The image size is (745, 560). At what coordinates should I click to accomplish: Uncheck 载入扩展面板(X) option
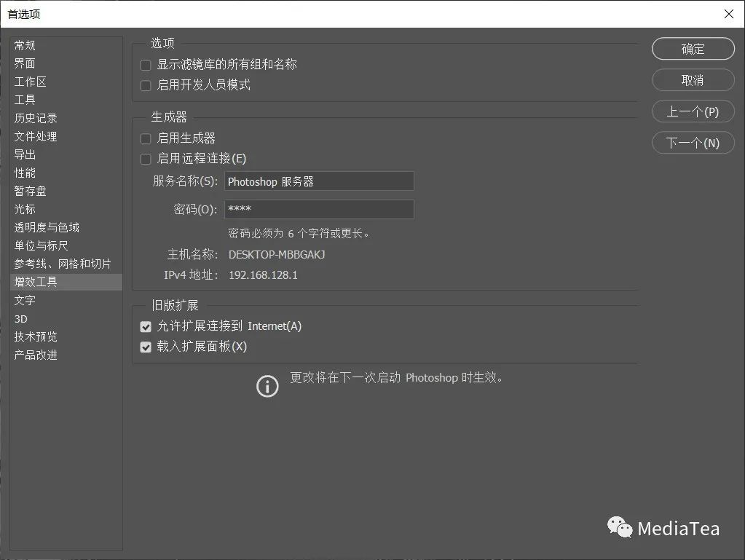tap(146, 347)
